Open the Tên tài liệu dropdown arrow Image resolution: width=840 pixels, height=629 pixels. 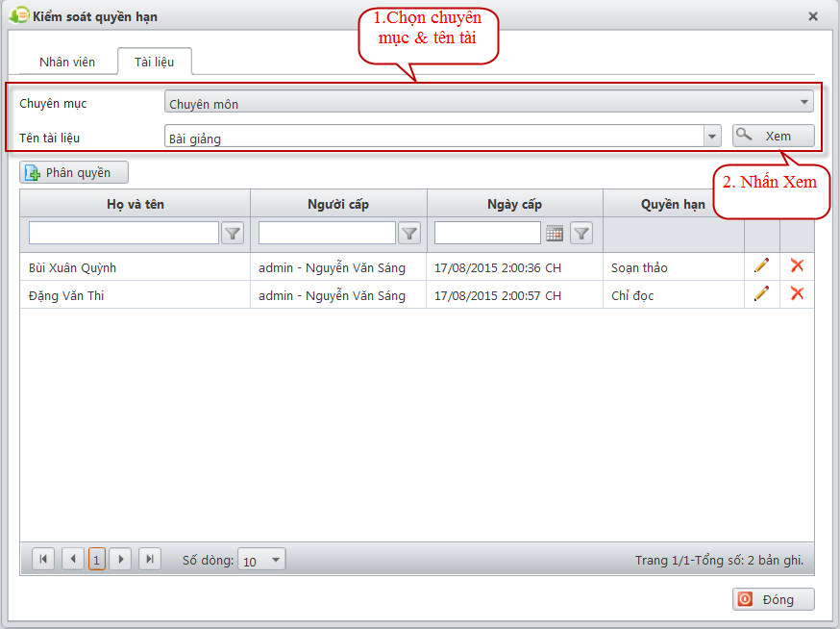tap(712, 137)
